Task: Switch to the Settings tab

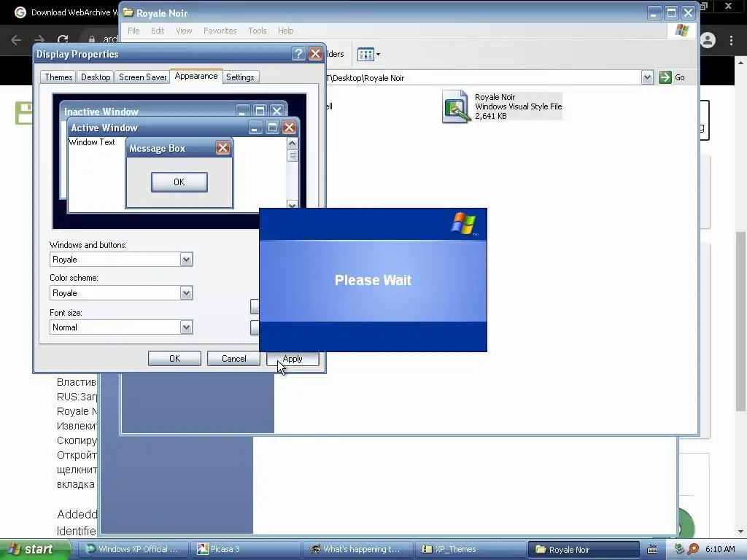Action: 240,77
